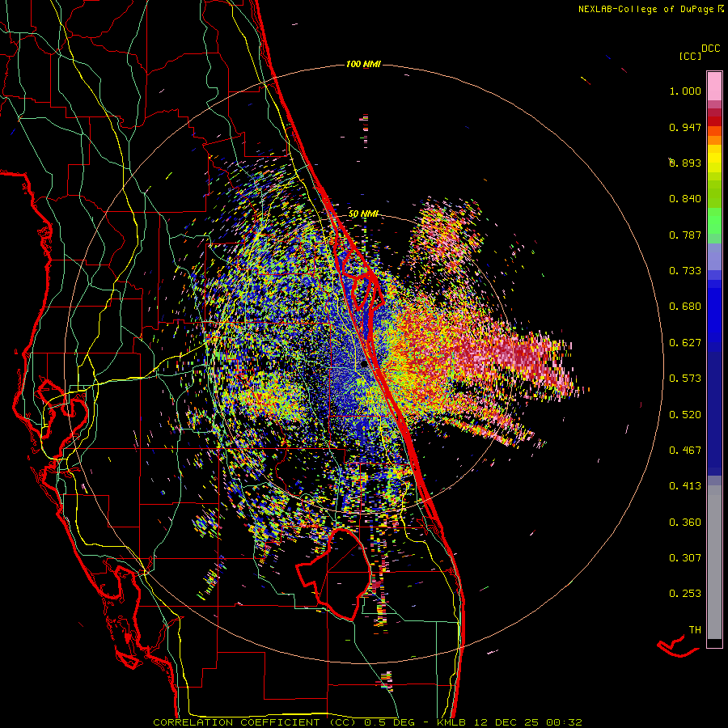Select the 0.680 scale value
The height and width of the screenshot is (728, 728).
(685, 307)
